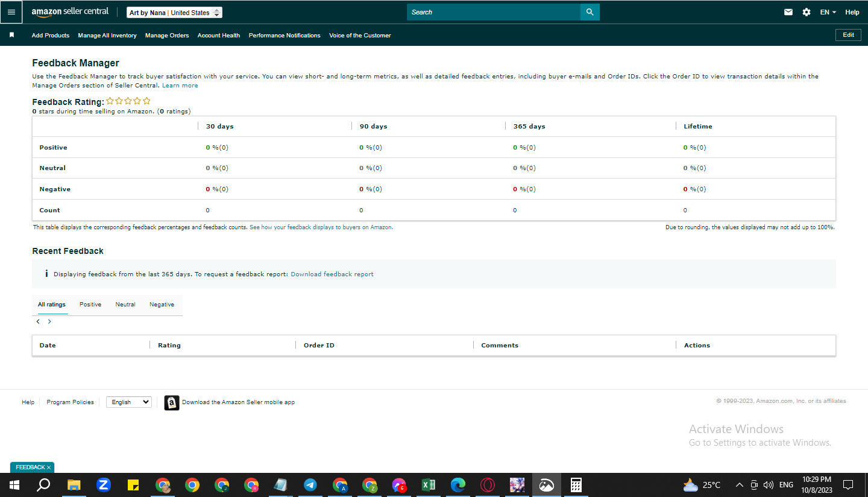
Task: Click the Feedback Manager heading
Action: [x=76, y=63]
